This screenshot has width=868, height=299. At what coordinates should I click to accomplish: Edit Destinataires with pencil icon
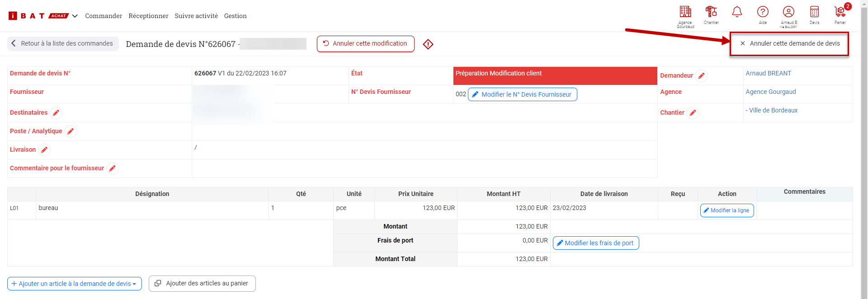[x=56, y=113]
